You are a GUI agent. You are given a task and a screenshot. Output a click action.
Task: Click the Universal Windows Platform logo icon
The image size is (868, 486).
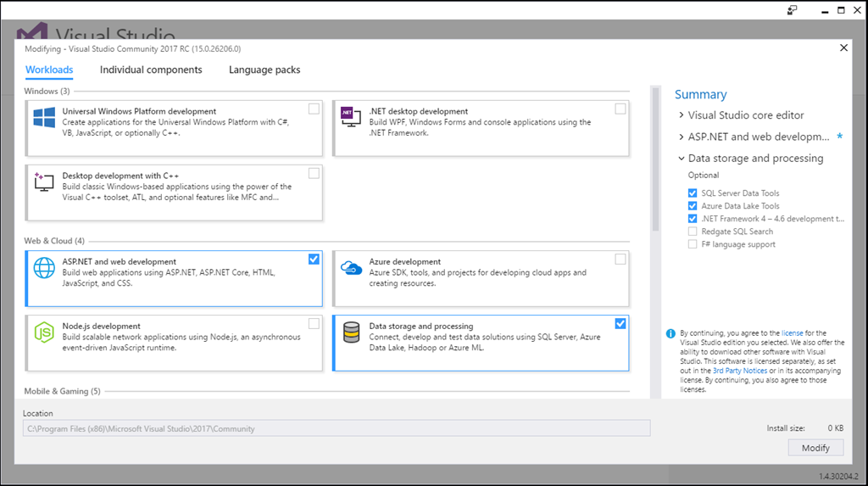pyautogui.click(x=44, y=118)
